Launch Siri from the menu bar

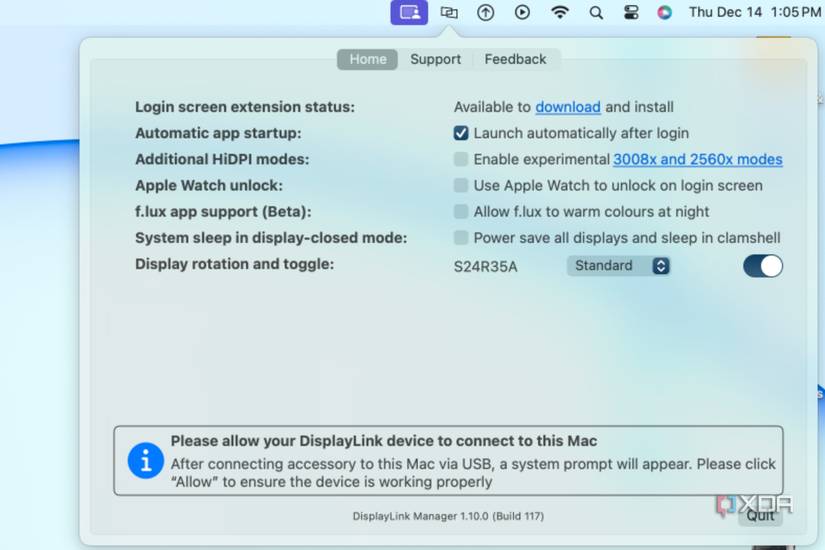[x=665, y=12]
